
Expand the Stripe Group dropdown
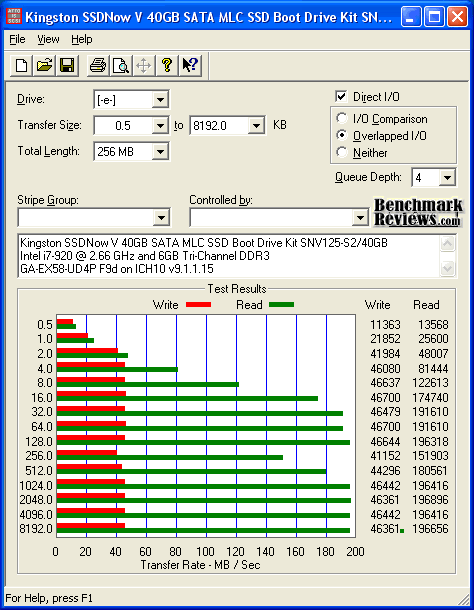coord(161,218)
